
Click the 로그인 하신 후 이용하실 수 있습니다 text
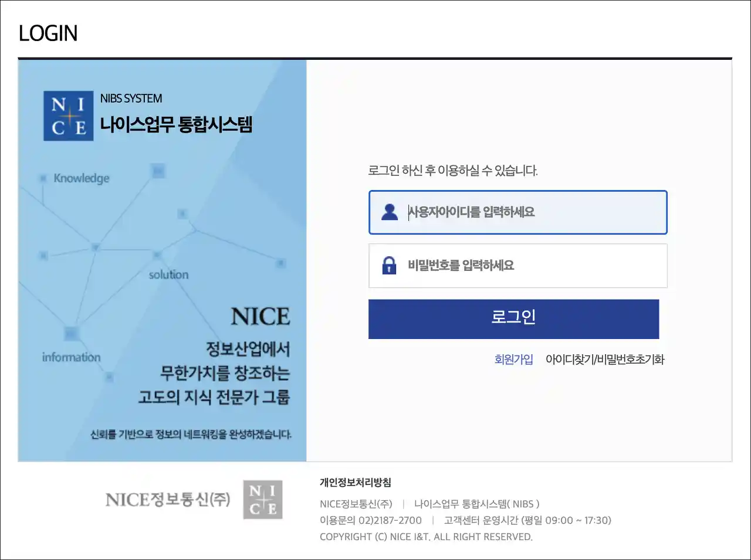pyautogui.click(x=453, y=171)
